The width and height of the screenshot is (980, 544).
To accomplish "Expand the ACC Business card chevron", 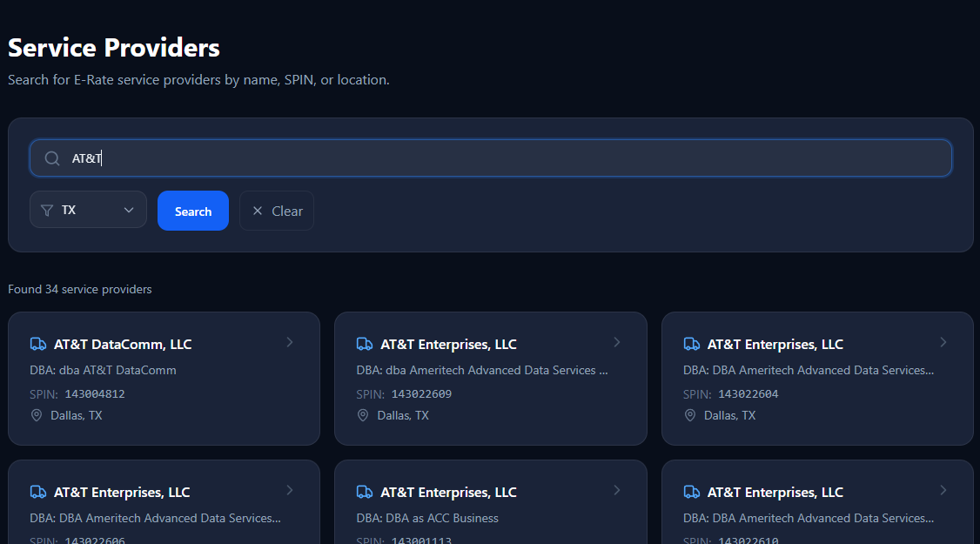I will coord(617,490).
